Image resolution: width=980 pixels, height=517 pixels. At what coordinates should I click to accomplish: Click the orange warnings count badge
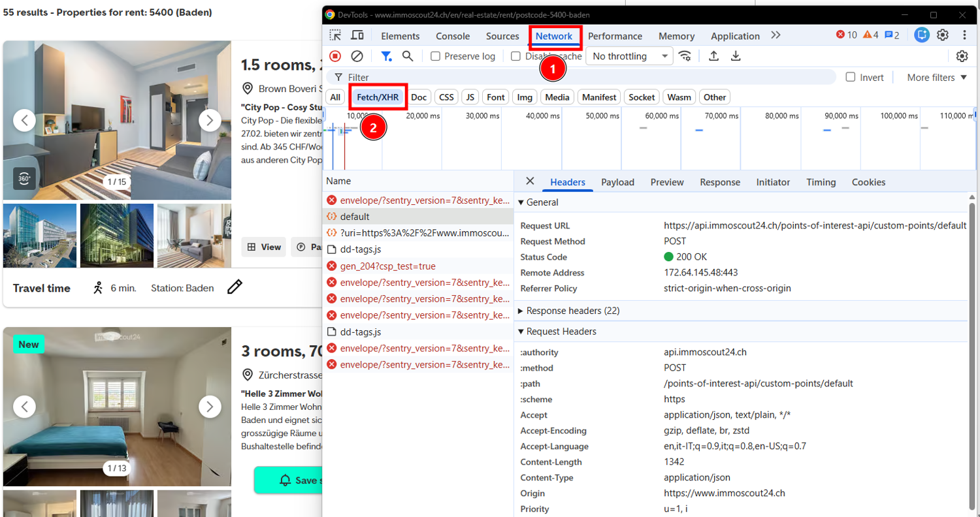[871, 35]
